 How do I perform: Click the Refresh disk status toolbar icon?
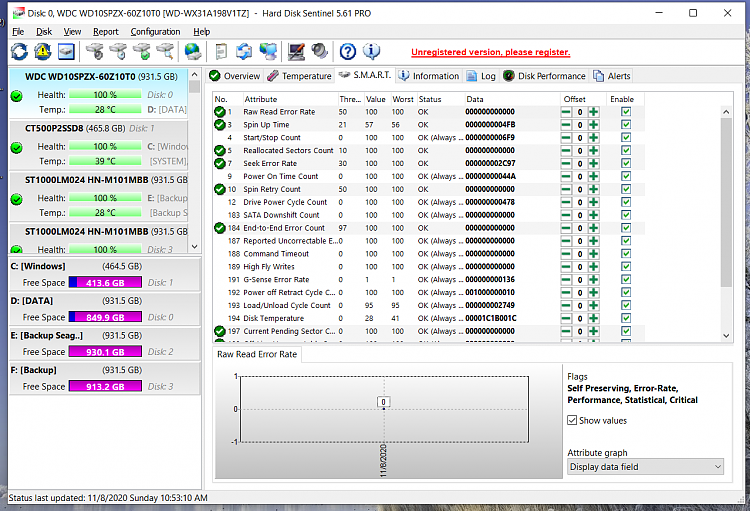[20, 51]
